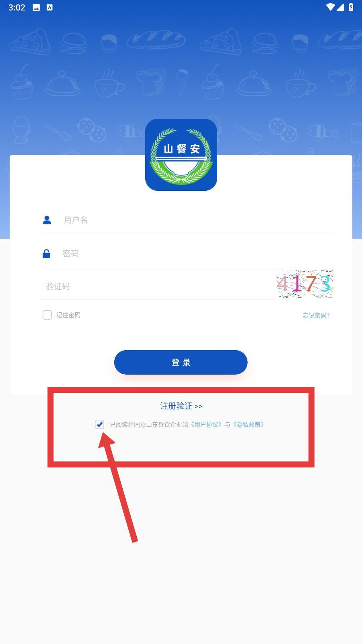Image resolution: width=362 pixels, height=644 pixels.
Task: Tap the cellular signal icon
Action: click(x=341, y=7)
